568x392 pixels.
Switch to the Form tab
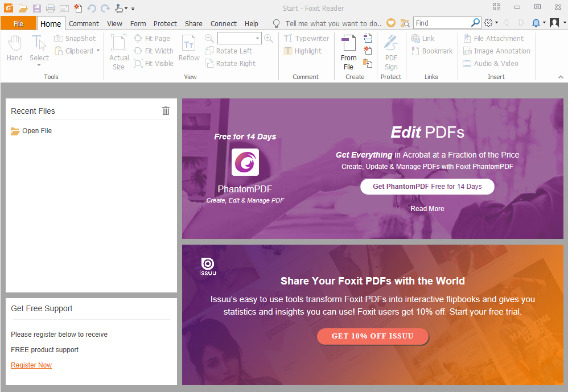(x=138, y=23)
